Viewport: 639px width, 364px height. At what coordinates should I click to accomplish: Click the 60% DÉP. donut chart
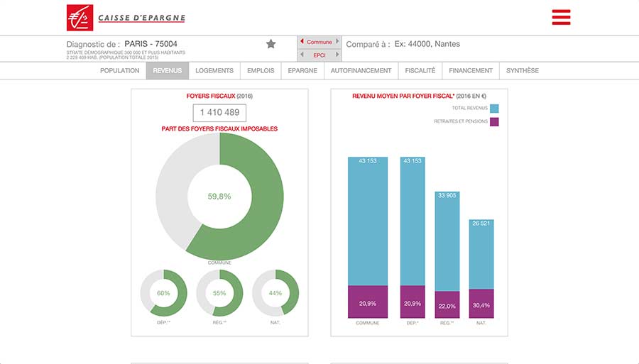click(x=163, y=293)
